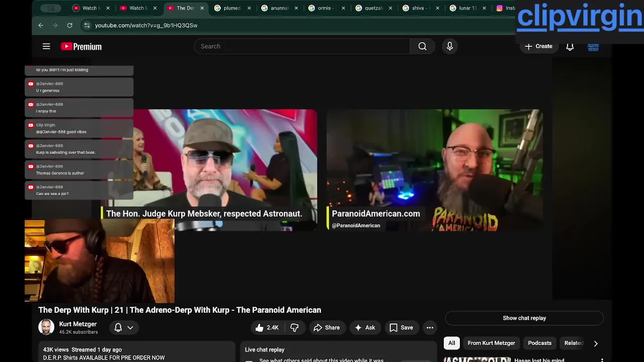This screenshot has height=362, width=644.
Task: Dislike the video with thumbs down
Action: pyautogui.click(x=294, y=328)
